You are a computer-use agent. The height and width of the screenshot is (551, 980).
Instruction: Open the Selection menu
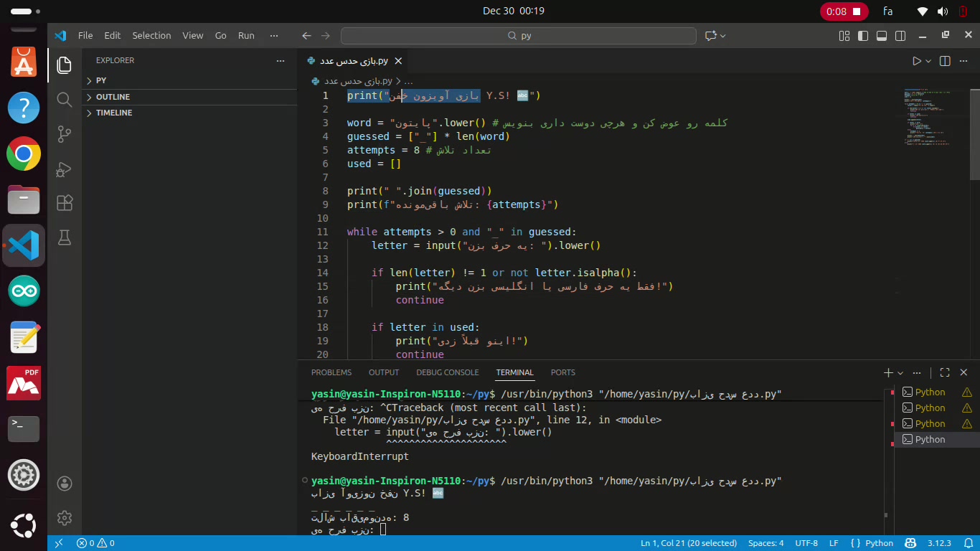(x=151, y=35)
